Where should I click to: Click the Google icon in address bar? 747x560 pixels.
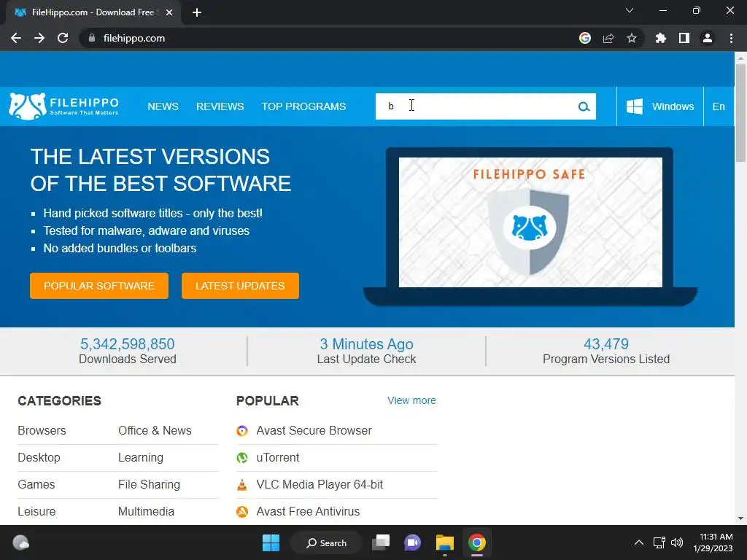pyautogui.click(x=585, y=38)
